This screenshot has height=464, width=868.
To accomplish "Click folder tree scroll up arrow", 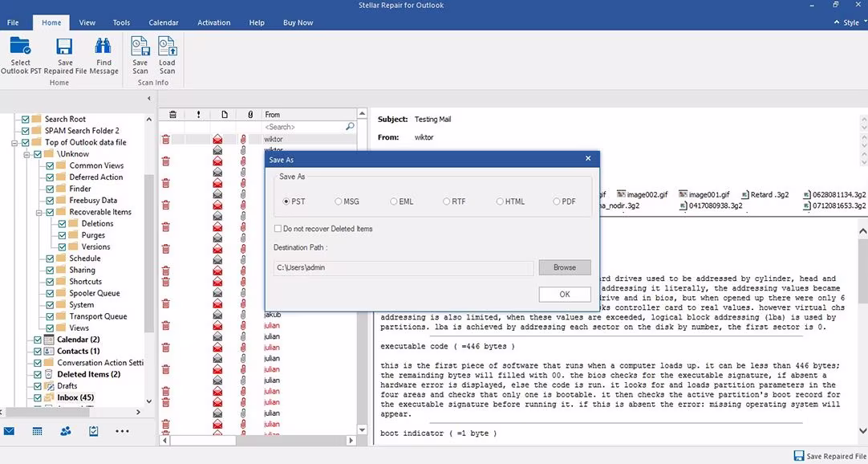I will (x=148, y=119).
